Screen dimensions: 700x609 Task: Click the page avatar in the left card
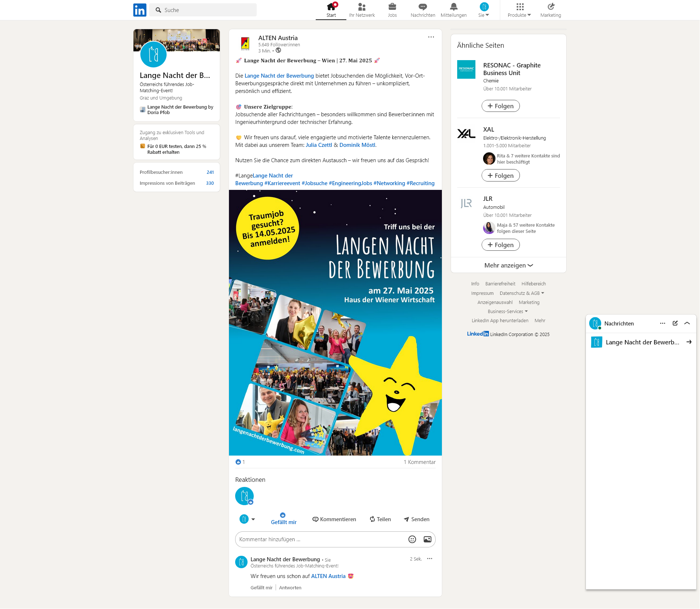click(x=153, y=54)
